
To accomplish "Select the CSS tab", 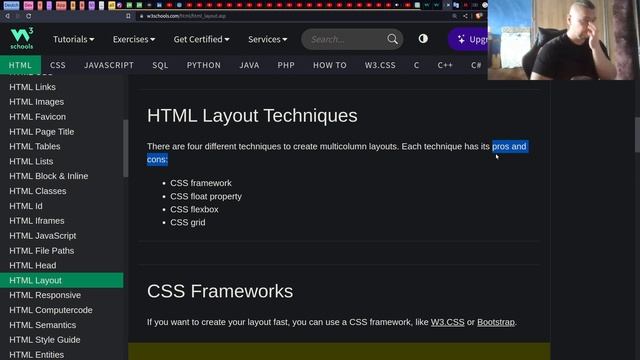I will point(58,65).
